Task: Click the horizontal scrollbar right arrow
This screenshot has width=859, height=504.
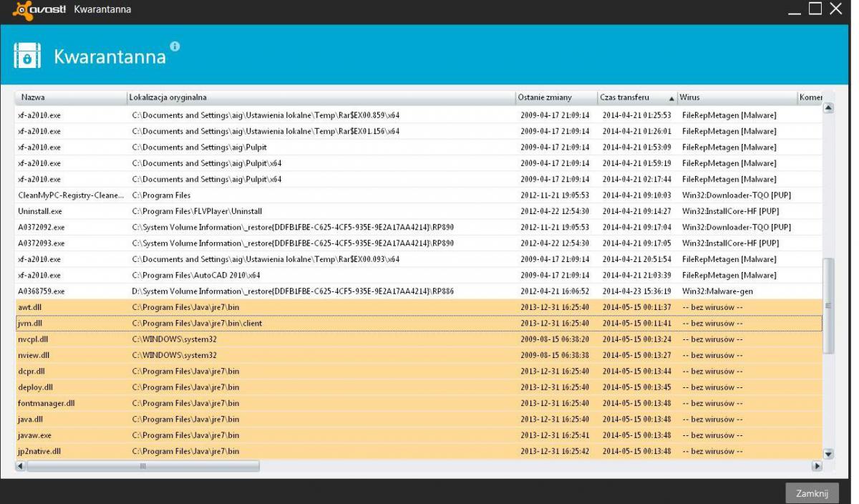Action: (x=817, y=466)
